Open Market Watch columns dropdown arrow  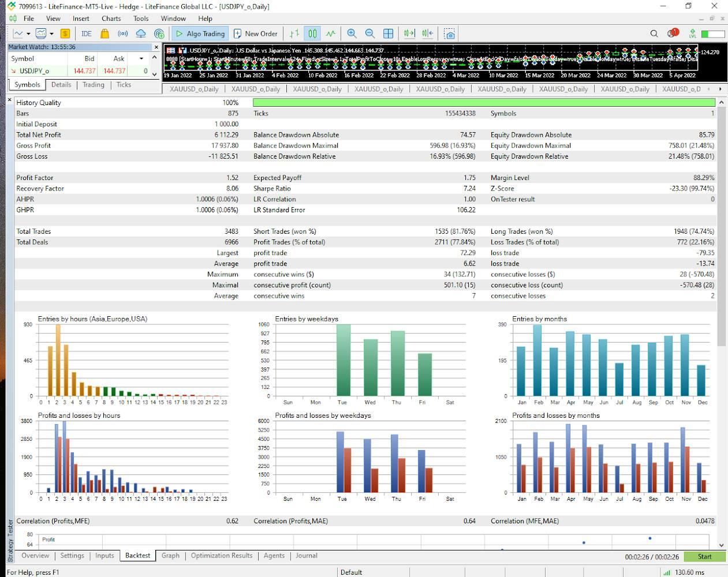pyautogui.click(x=141, y=58)
